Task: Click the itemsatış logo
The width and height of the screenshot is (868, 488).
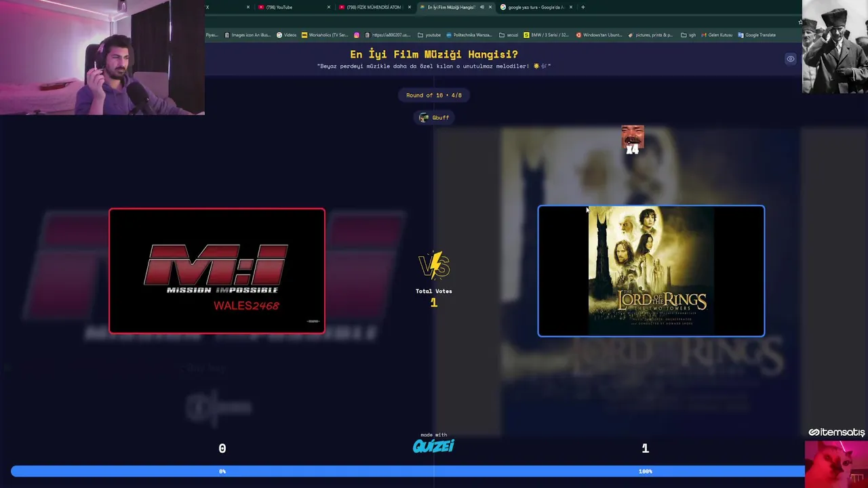Action: point(837,432)
